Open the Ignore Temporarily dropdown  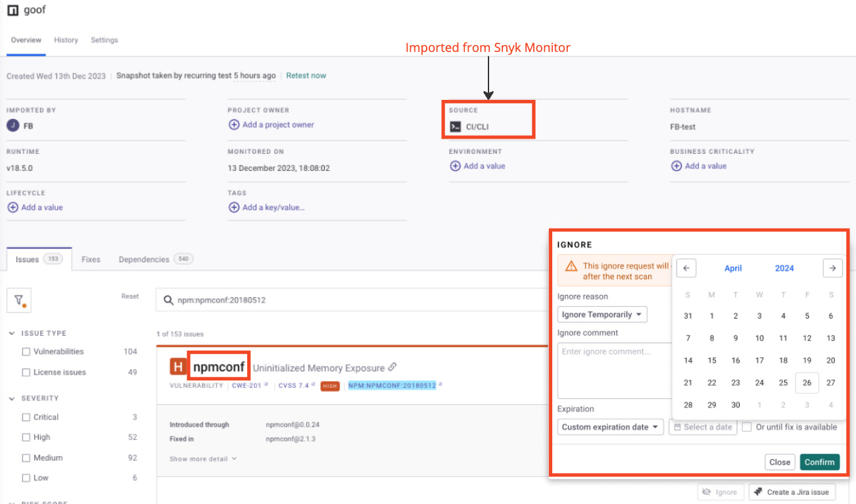[x=602, y=314]
